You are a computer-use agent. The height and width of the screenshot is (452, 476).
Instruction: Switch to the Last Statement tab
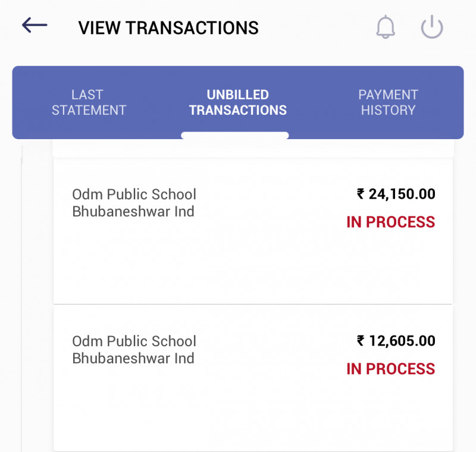point(89,102)
